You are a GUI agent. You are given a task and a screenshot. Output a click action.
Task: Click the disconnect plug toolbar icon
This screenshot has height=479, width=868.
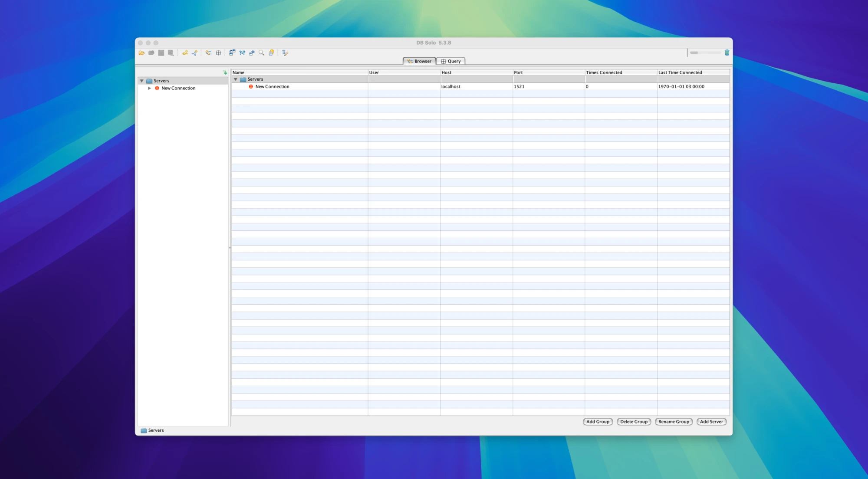[x=194, y=53]
